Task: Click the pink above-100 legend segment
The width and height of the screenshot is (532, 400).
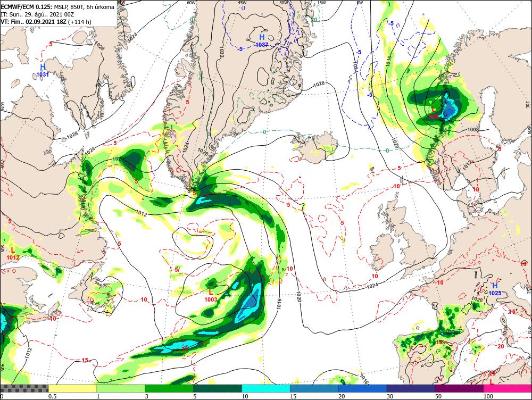Action: [508, 388]
